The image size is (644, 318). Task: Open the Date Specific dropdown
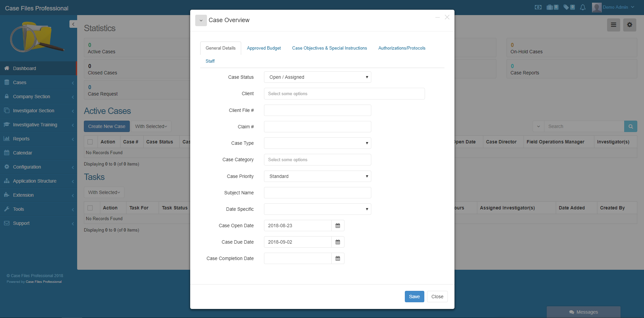[x=317, y=209]
